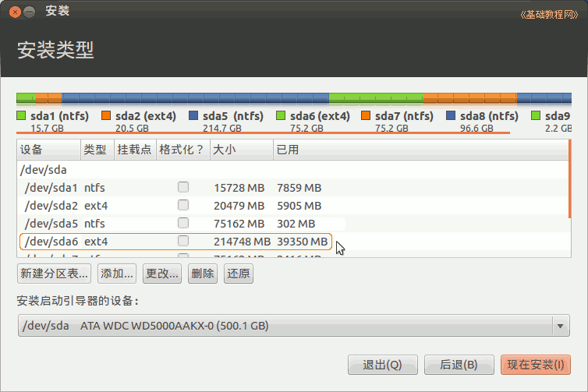Screen dimensions: 588x392
Task: Toggle format checkbox for /dev/sda5
Action: point(183,223)
